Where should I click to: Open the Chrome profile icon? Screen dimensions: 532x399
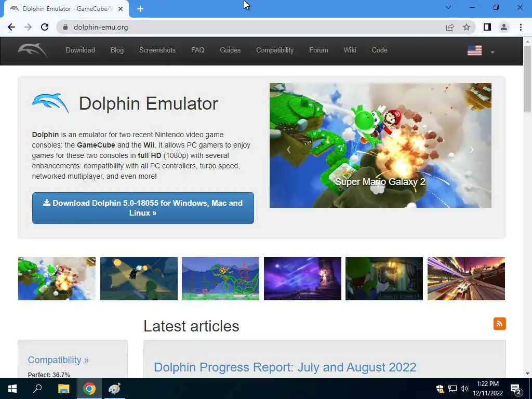click(504, 27)
